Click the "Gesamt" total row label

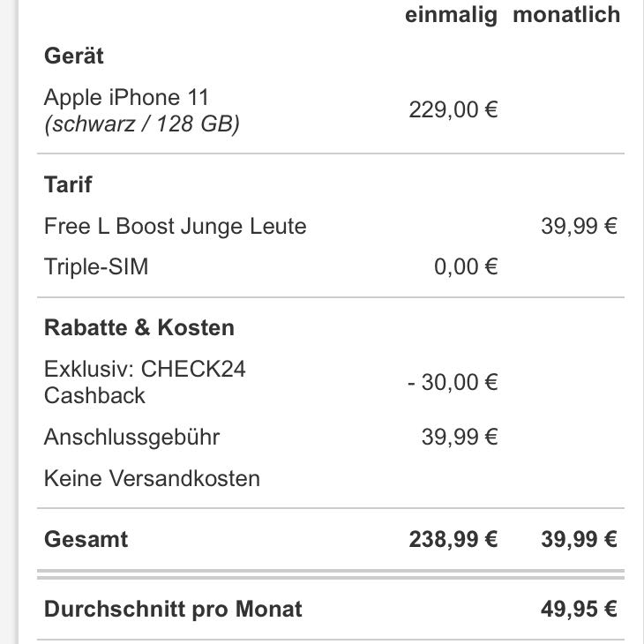coord(86,539)
